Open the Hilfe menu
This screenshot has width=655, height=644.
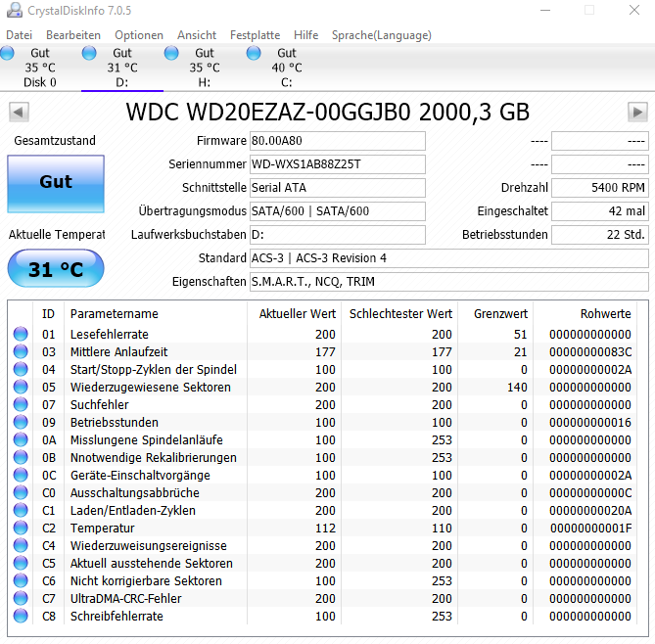tap(305, 35)
